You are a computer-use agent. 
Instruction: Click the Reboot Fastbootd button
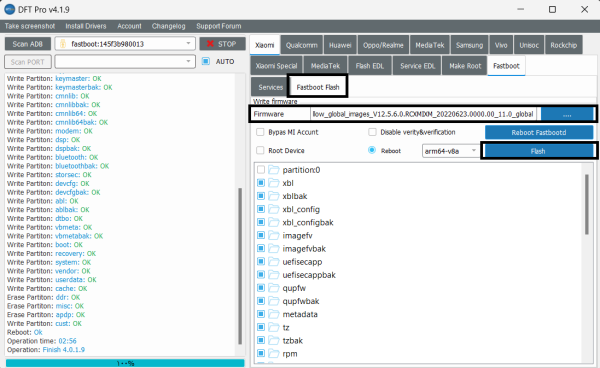click(539, 132)
